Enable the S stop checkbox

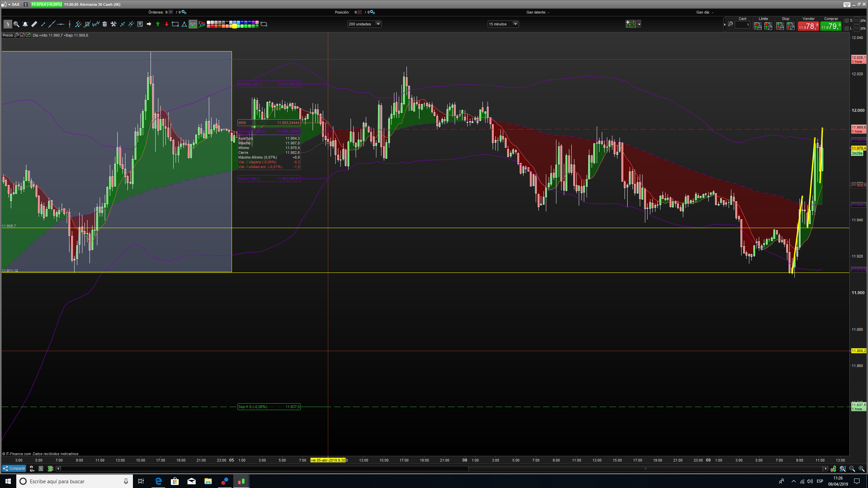(847, 21)
